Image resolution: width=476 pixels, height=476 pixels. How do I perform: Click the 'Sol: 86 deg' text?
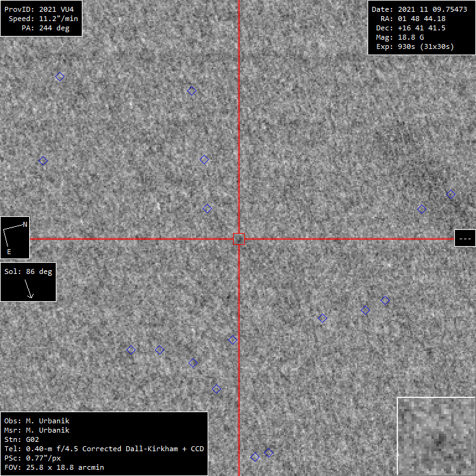29,271
